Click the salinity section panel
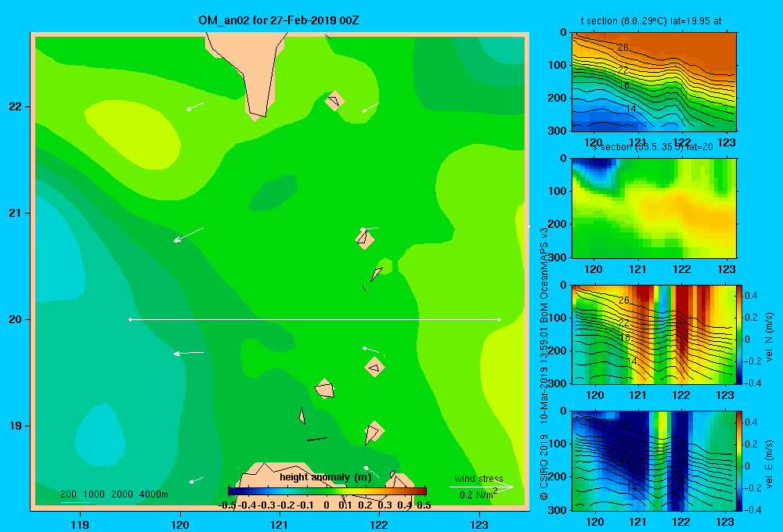The height and width of the screenshot is (532, 783). [654, 207]
